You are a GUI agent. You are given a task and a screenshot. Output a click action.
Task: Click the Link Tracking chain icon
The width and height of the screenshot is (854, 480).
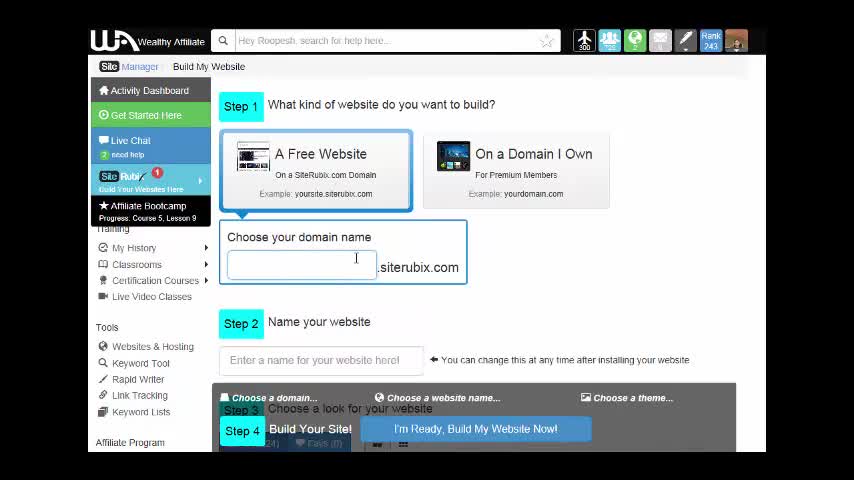coord(103,395)
